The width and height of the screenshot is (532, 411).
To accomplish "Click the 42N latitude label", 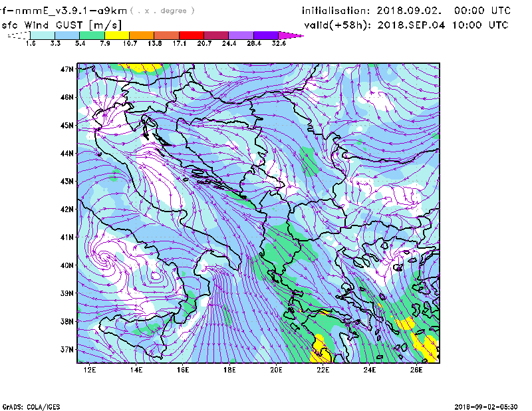I will click(x=67, y=209).
